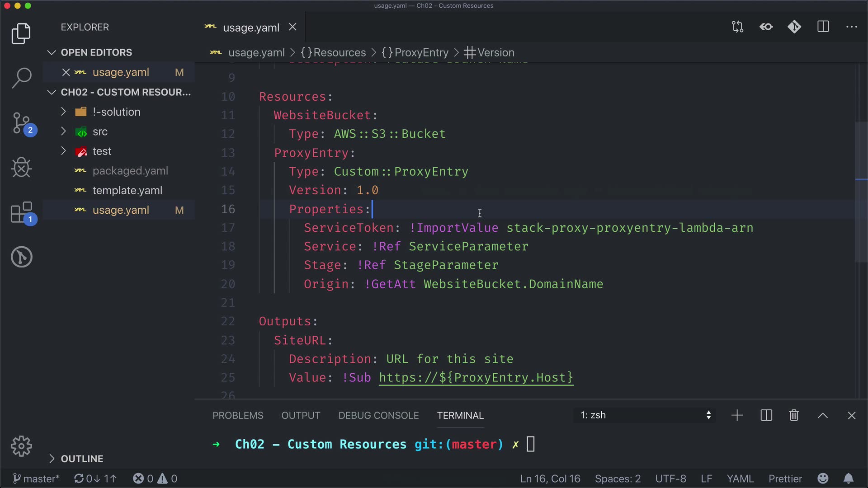
Task: Open template.yaml in the explorer
Action: pyautogui.click(x=127, y=190)
